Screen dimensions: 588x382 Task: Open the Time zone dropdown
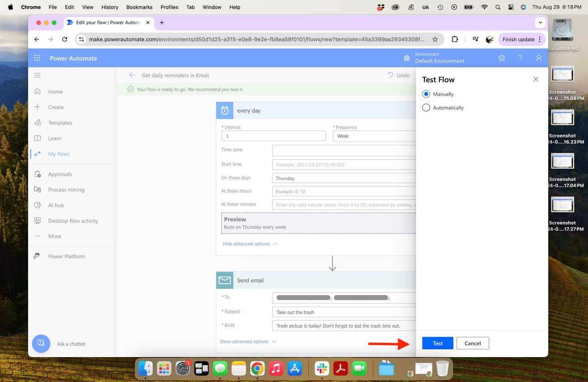tap(344, 150)
